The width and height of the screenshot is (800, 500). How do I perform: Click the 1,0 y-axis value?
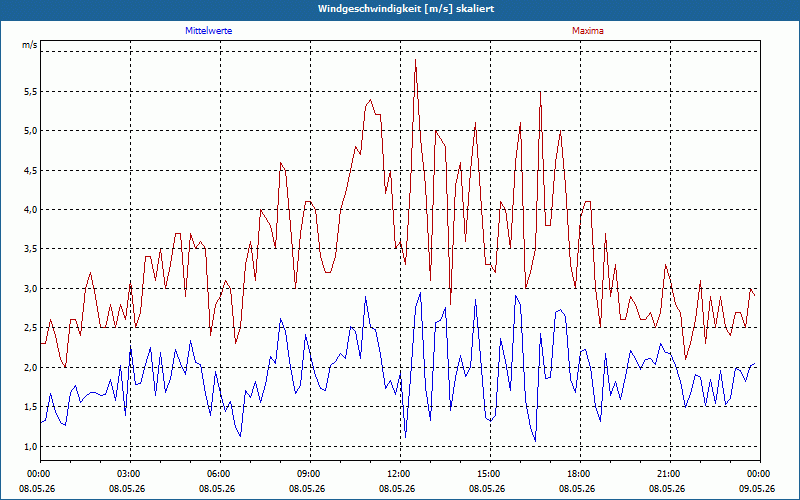[31, 446]
